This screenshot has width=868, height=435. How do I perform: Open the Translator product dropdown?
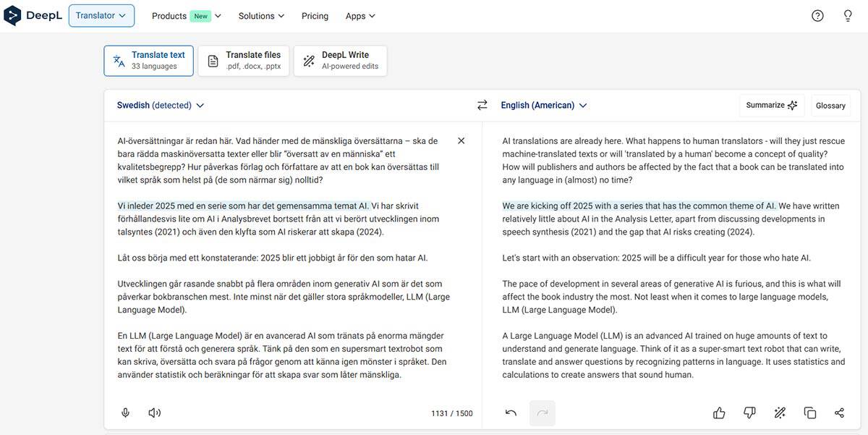click(x=101, y=16)
